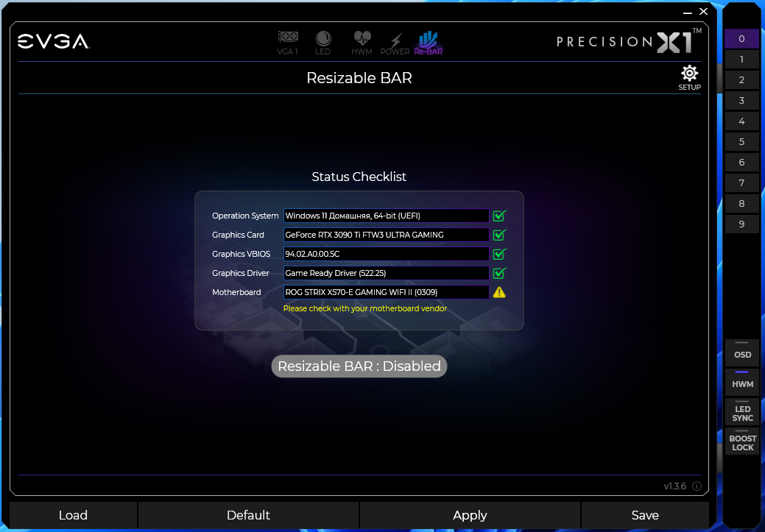The image size is (765, 532).
Task: Select profile slot 7
Action: [x=741, y=183]
